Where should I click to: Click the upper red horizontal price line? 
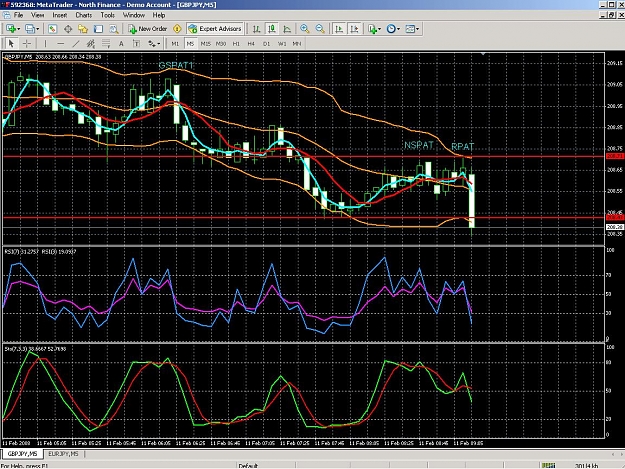pos(303,157)
